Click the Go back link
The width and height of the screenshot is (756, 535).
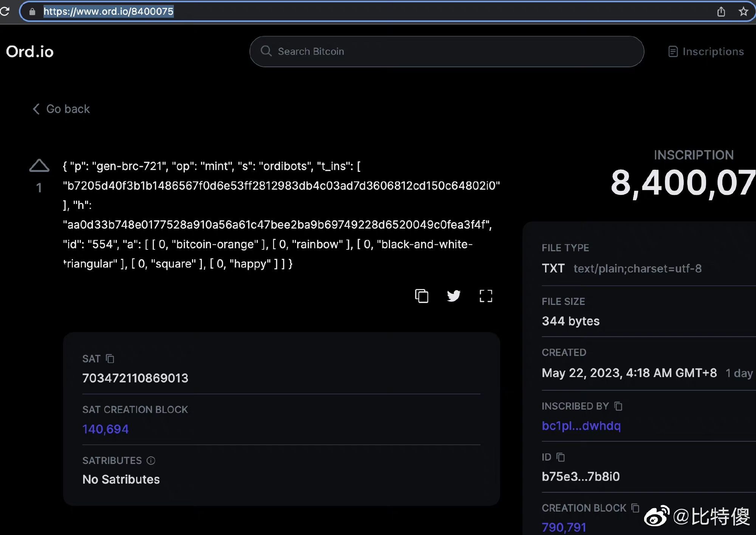(x=61, y=109)
